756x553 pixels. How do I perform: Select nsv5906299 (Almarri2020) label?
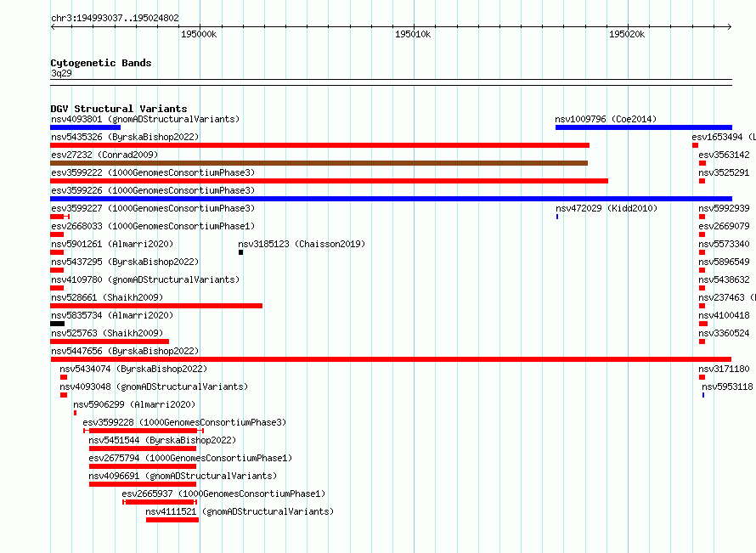click(x=134, y=404)
